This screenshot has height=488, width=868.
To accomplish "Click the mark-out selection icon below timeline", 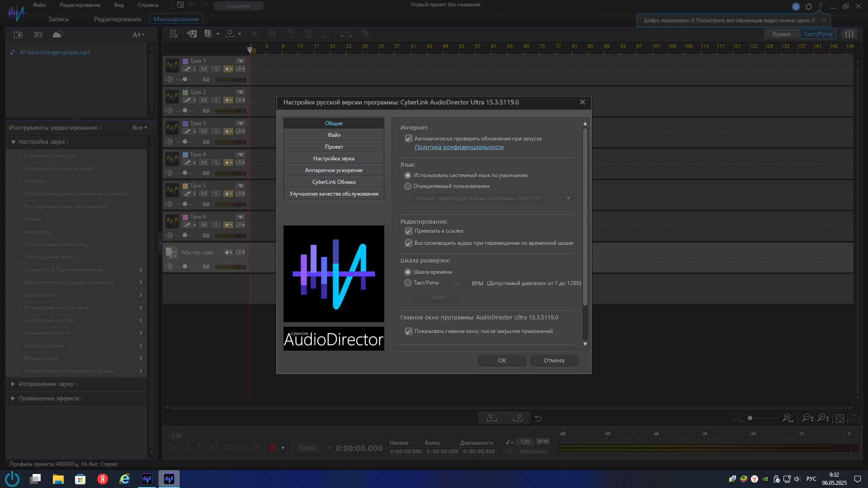I will (x=518, y=418).
